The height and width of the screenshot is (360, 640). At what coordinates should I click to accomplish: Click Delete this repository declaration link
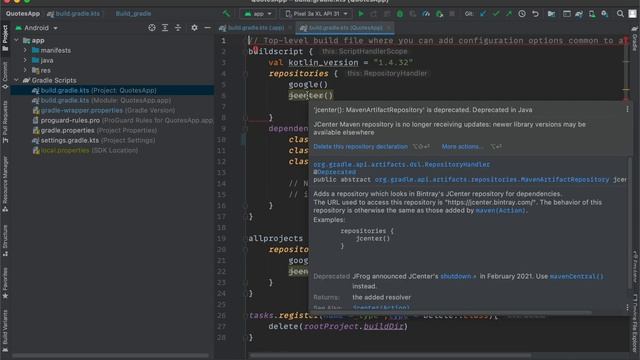pos(360,147)
